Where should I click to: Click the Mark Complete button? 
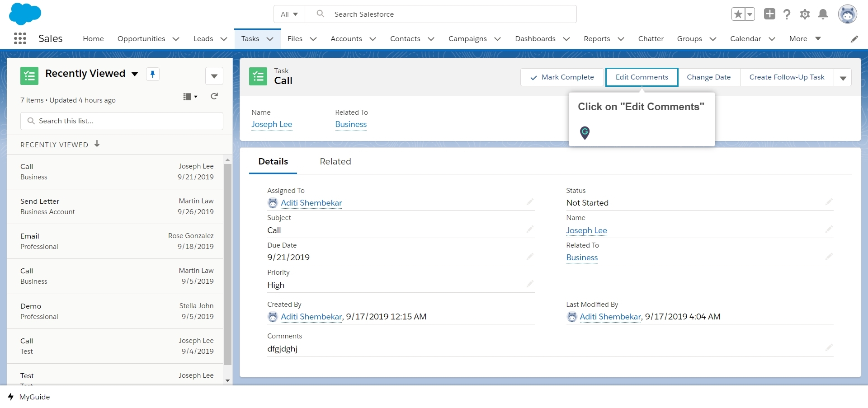point(561,77)
